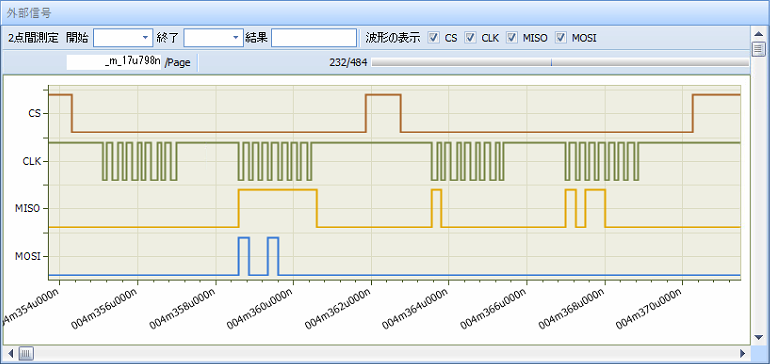Click the 232/484 page position slider

coord(560,62)
